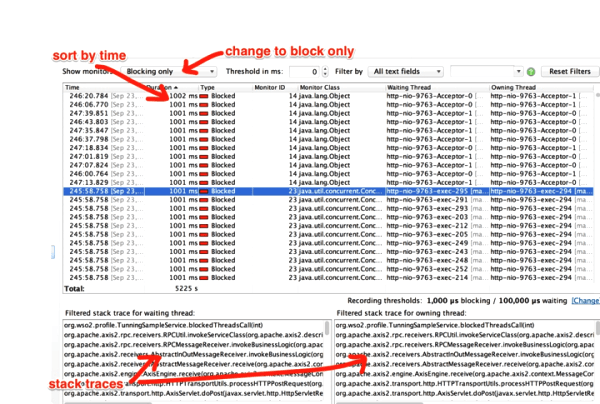
Task: Select the row with time 246:43.803
Action: (328, 122)
